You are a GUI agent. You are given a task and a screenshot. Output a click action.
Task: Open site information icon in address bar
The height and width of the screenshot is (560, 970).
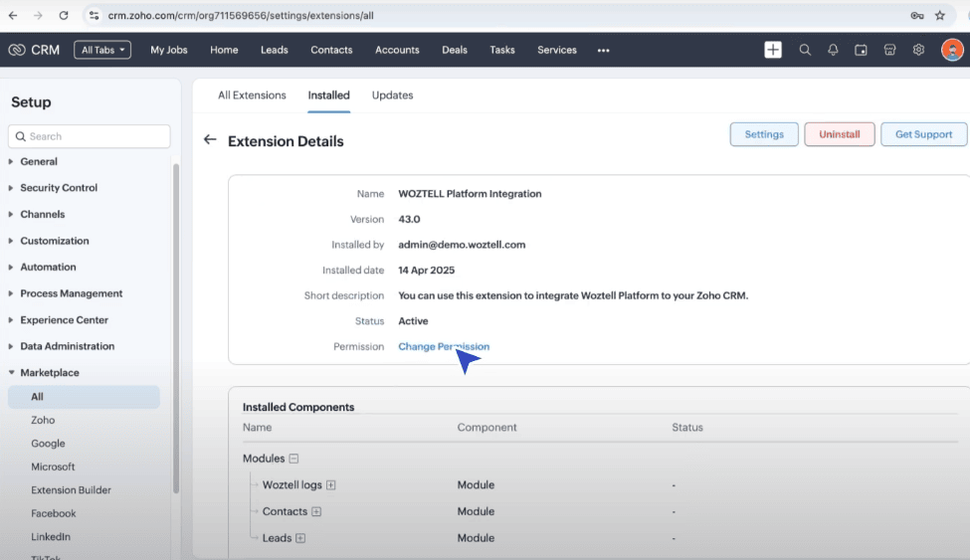click(x=95, y=16)
